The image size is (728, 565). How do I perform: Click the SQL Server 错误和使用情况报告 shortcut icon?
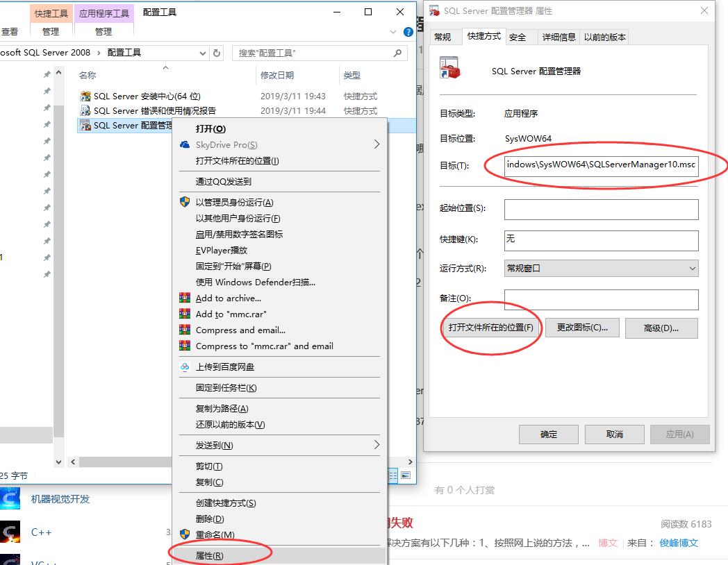(85, 110)
